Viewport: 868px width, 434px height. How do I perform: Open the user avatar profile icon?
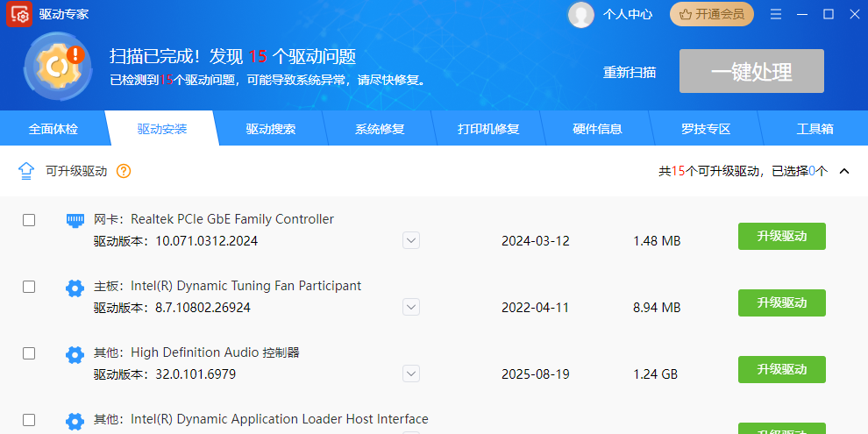pyautogui.click(x=581, y=14)
